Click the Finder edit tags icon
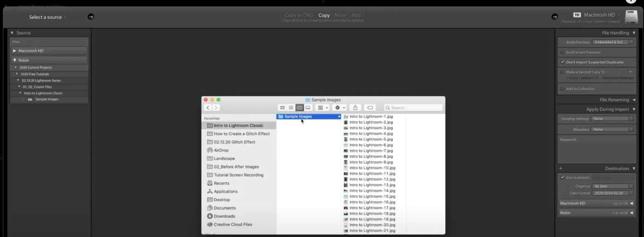 370,108
